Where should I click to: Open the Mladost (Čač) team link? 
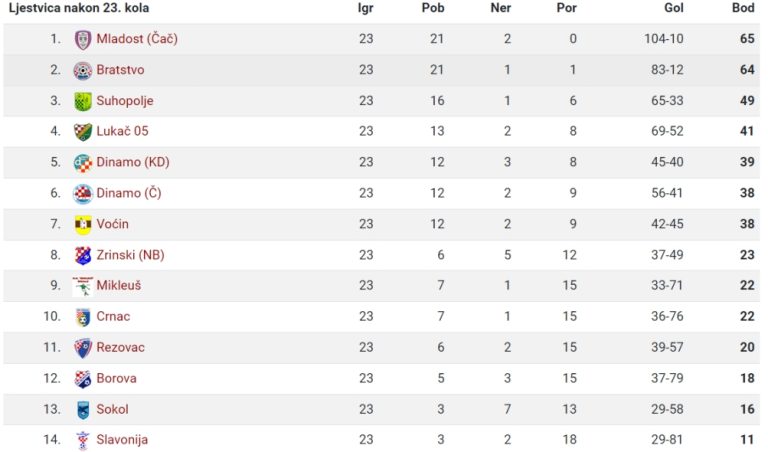tap(137, 39)
